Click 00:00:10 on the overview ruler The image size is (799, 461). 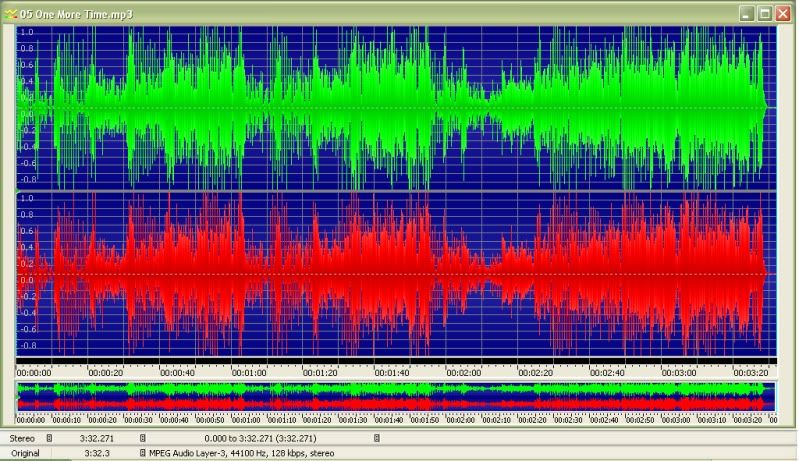(x=67, y=420)
